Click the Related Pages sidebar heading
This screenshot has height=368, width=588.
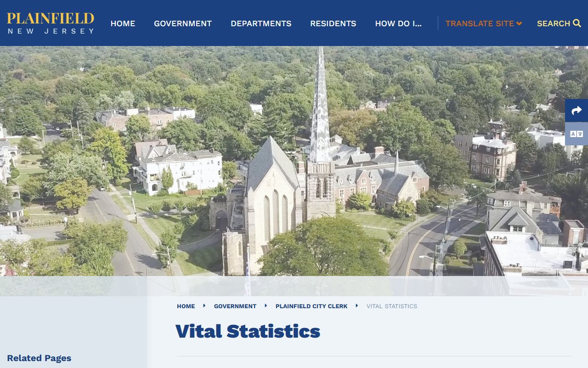tap(39, 358)
